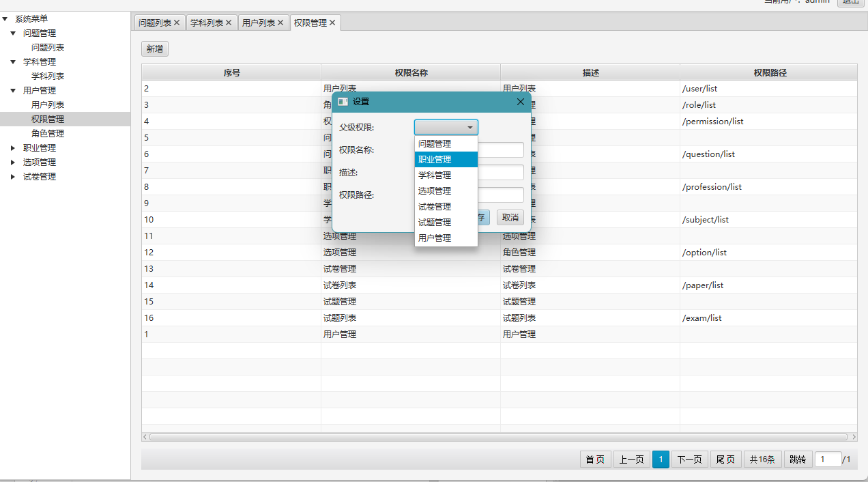Close the 问题列表 tab

point(177,23)
